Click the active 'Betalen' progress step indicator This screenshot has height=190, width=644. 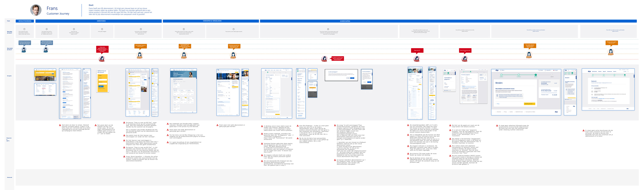[x=535, y=75]
